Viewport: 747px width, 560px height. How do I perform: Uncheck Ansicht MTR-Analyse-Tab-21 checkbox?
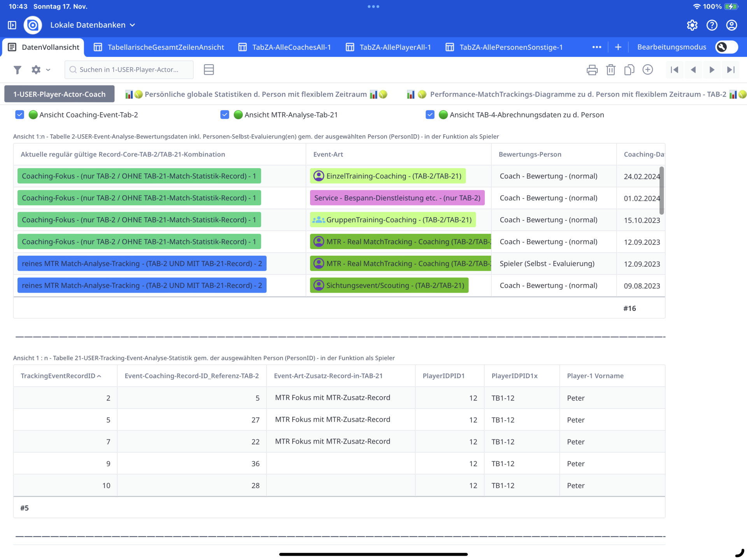click(x=224, y=115)
